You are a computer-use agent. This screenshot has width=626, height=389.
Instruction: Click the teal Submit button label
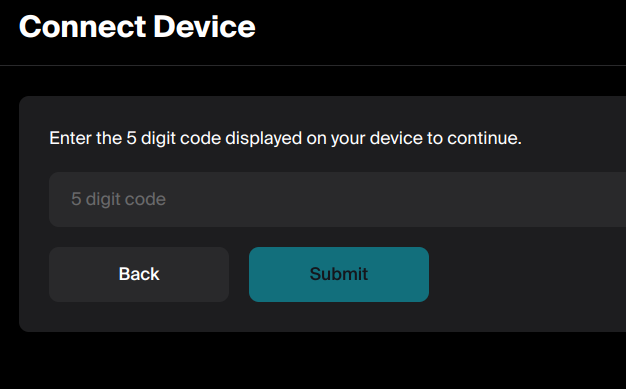[x=339, y=274]
